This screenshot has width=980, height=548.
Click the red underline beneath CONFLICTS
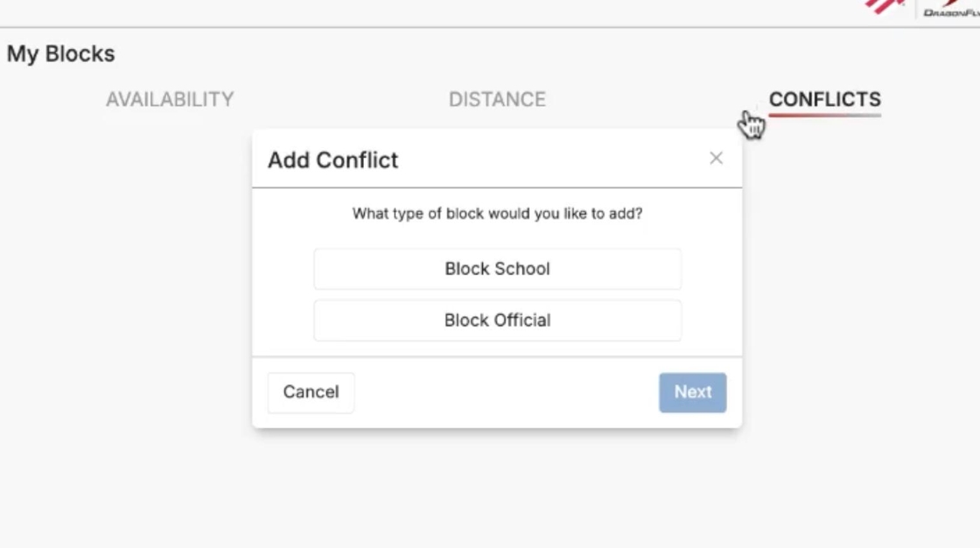coord(824,116)
